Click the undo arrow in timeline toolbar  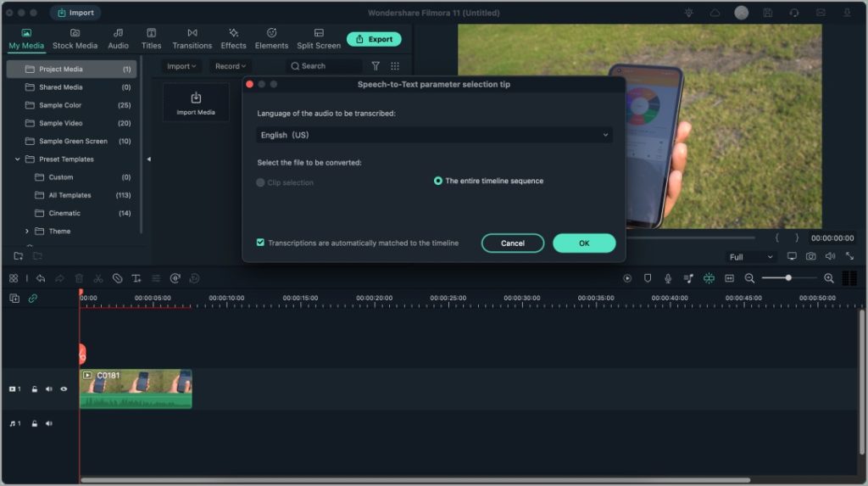coord(41,279)
